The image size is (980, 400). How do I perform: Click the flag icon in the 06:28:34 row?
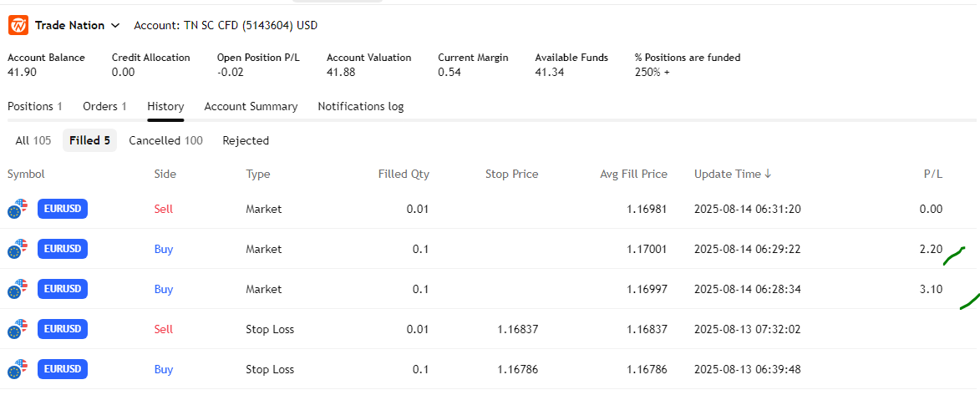(17, 289)
